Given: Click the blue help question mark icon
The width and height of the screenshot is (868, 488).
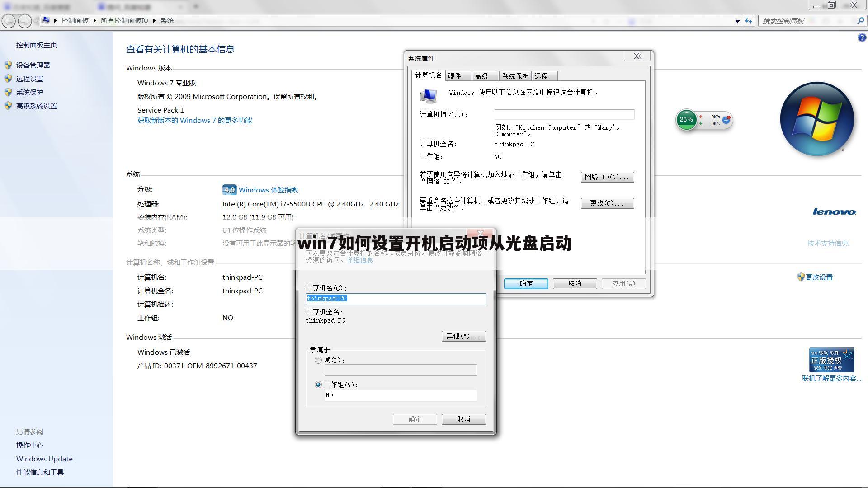Looking at the screenshot, I should pyautogui.click(x=862, y=38).
